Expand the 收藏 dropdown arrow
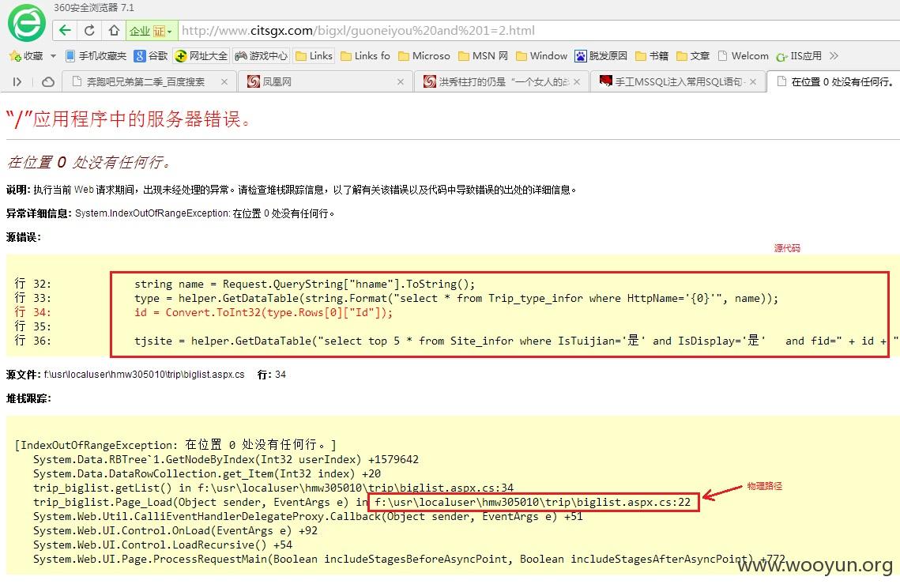900x588 pixels. tap(54, 55)
